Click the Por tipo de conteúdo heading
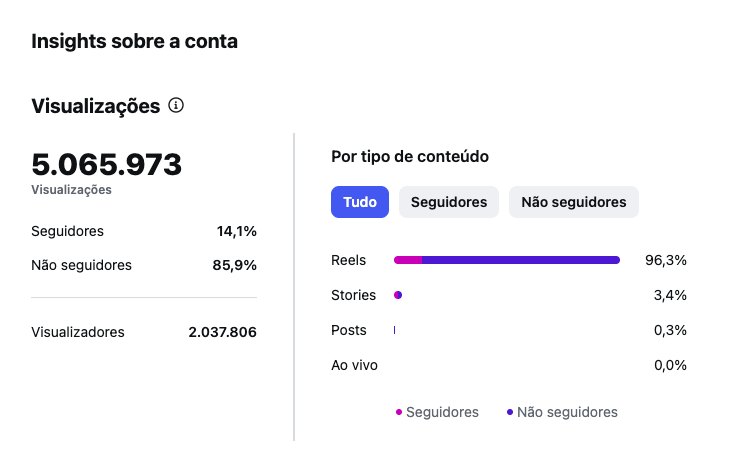 coord(409,157)
